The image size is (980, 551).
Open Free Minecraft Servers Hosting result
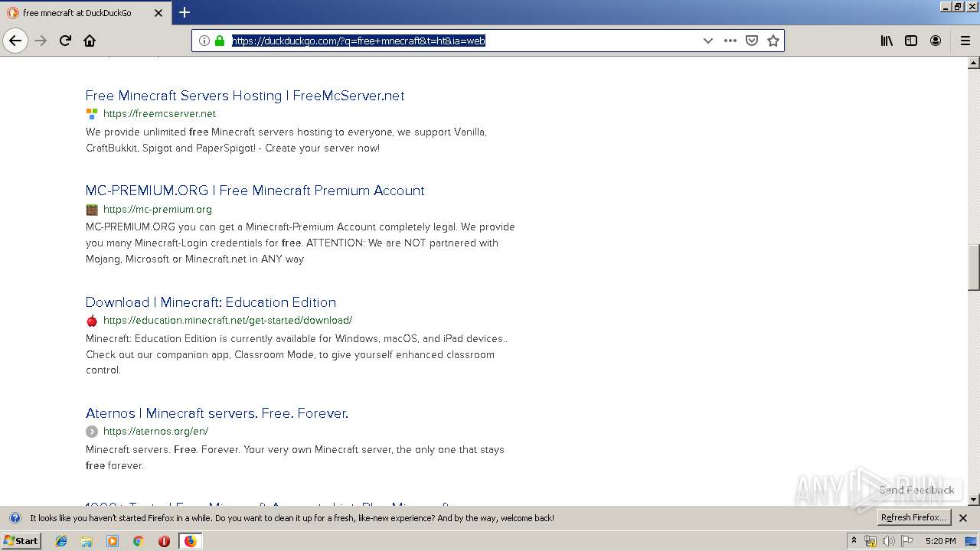tap(245, 96)
